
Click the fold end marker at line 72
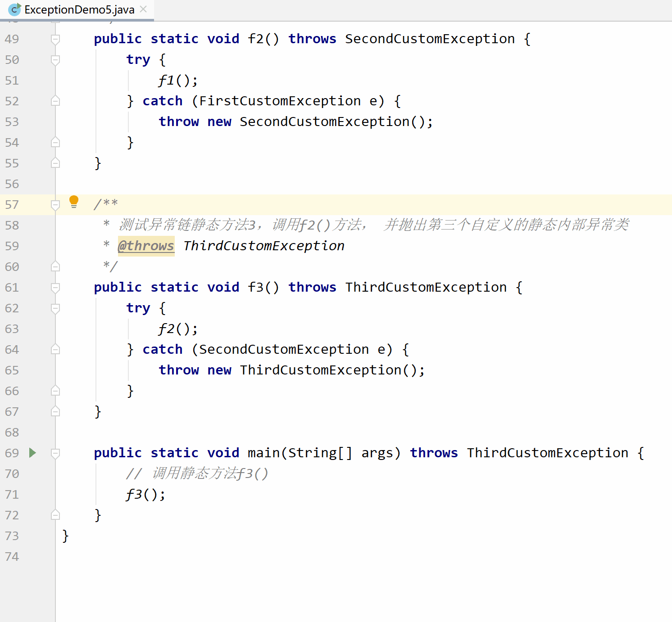coord(55,515)
